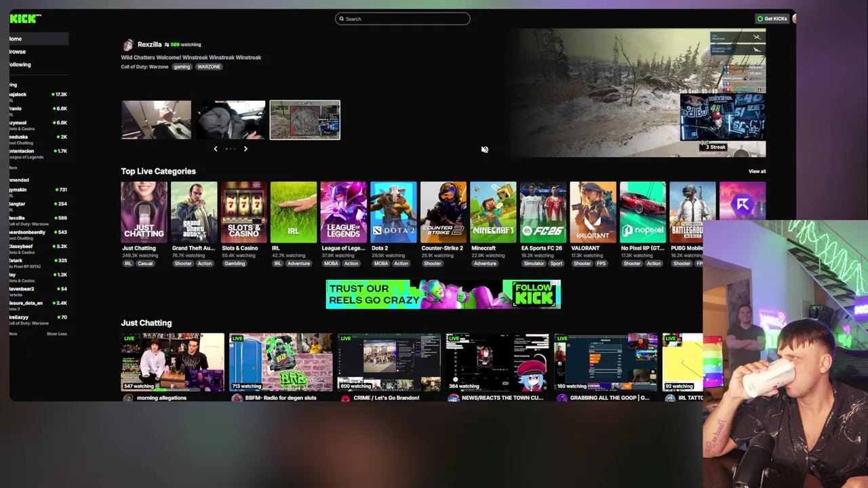868x488 pixels.
Task: Open the League of Legends category card
Action: click(x=344, y=212)
